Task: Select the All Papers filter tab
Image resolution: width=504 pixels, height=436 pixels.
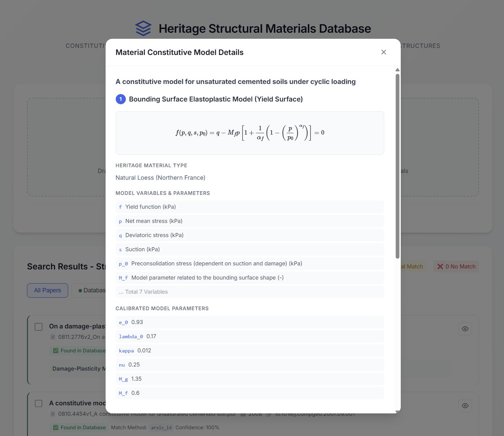Action: pos(48,290)
